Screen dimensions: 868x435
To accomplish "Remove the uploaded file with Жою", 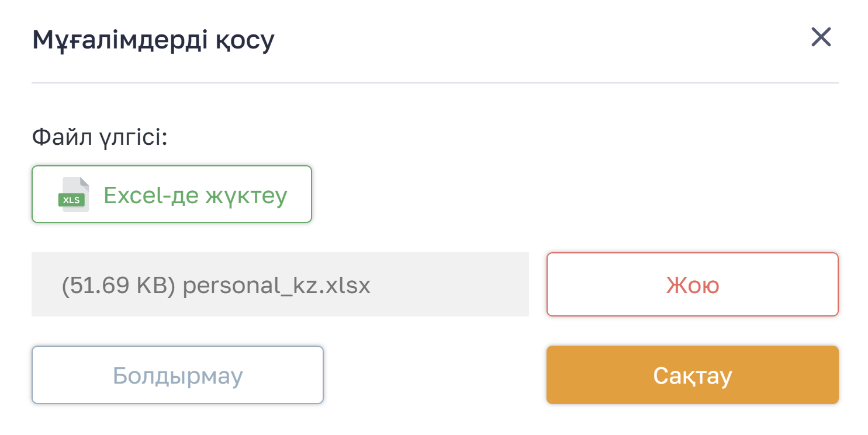I will click(x=692, y=284).
